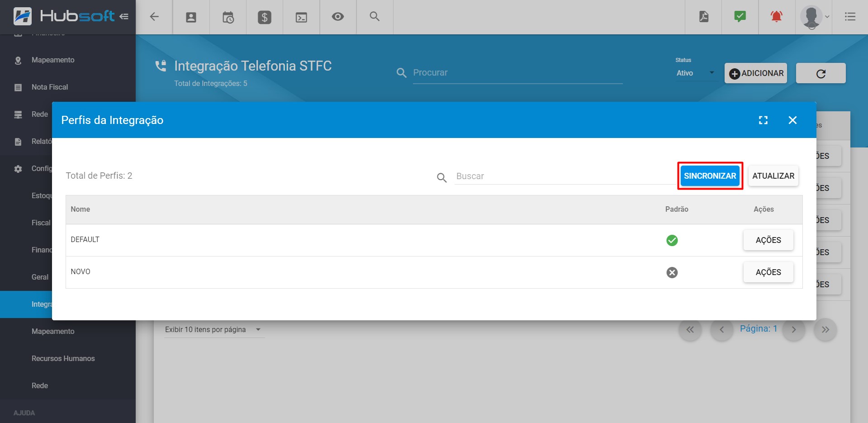Open AÇÕES menu for NOVO profile
The width and height of the screenshot is (868, 423).
point(768,272)
